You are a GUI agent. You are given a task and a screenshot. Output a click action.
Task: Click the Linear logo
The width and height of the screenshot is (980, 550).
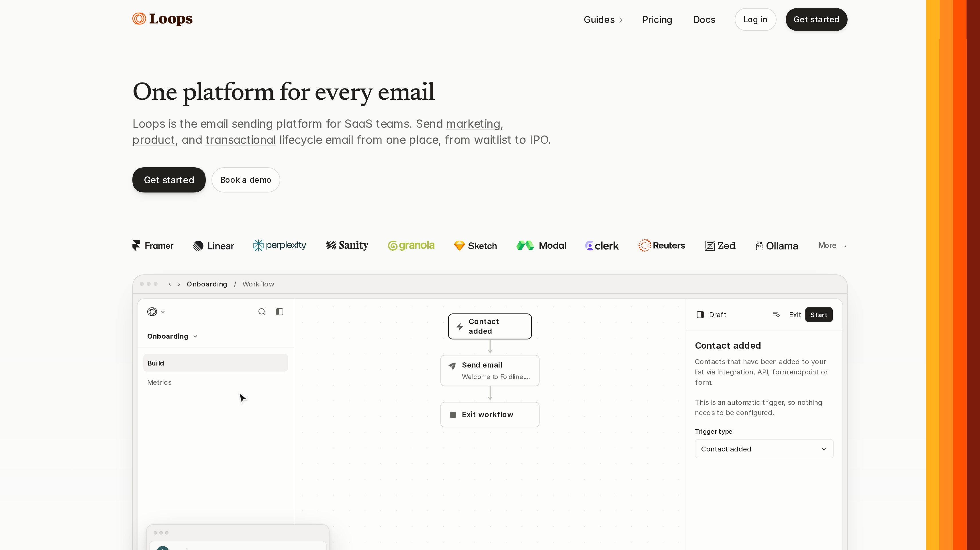coord(213,246)
